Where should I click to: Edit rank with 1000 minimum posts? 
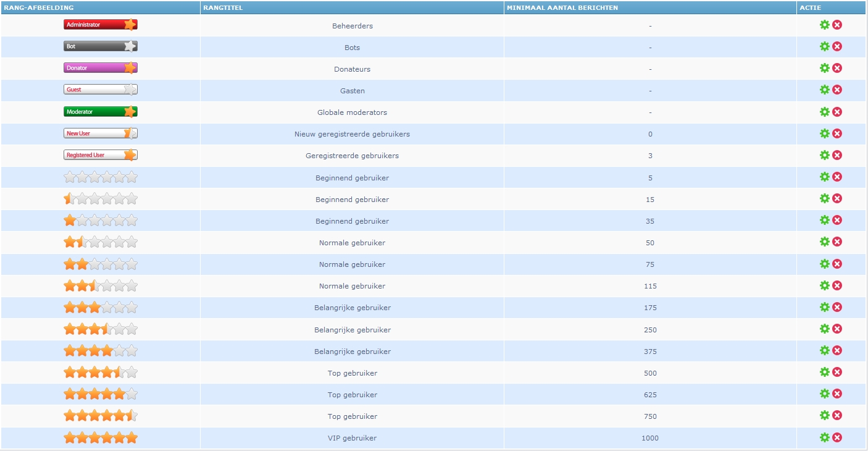pos(824,437)
